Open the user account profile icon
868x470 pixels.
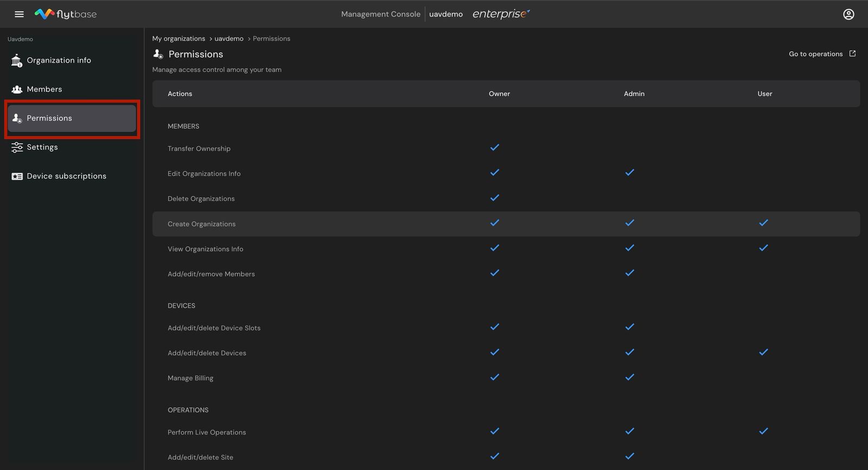(848, 14)
